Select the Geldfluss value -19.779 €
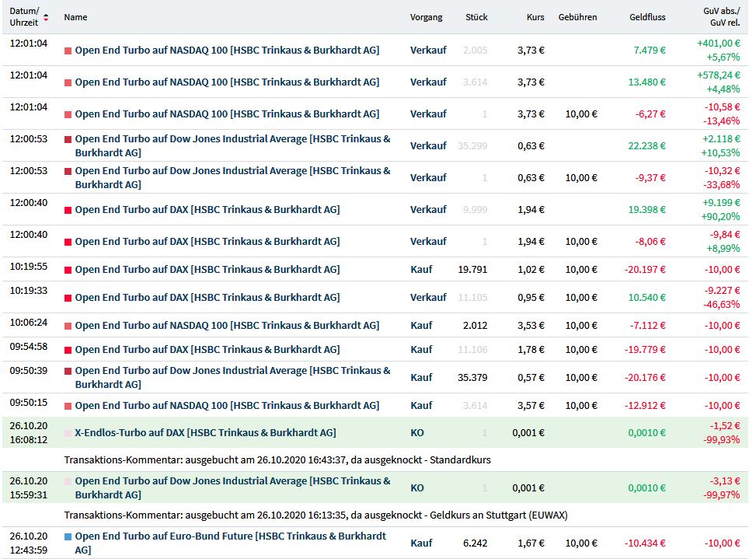 pyautogui.click(x=645, y=349)
